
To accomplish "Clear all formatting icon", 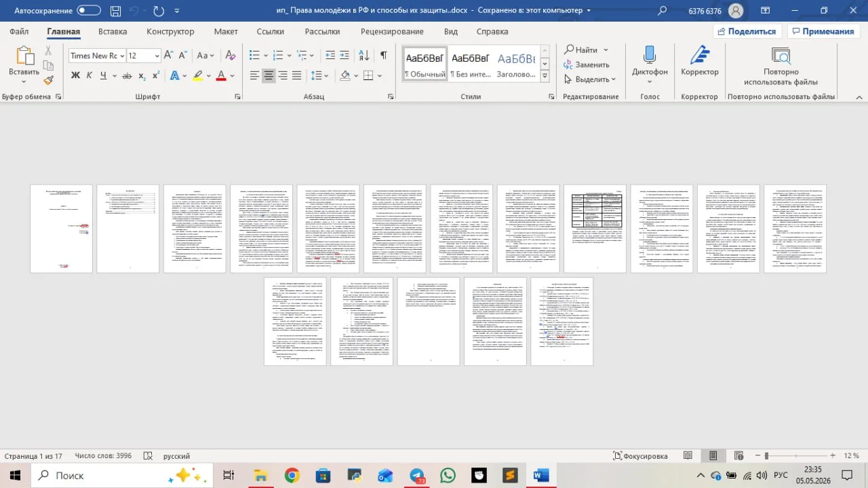I will pyautogui.click(x=230, y=56).
